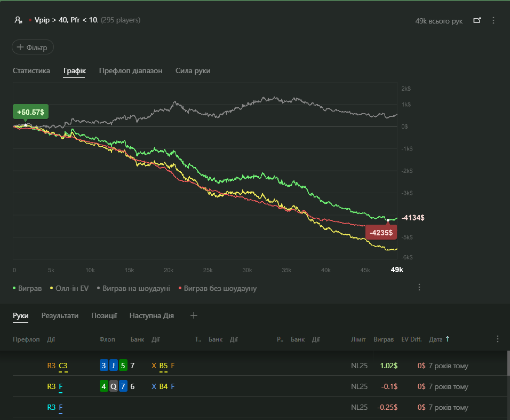Sort hands by the Дата column
Screen dimensions: 510x420
435,339
